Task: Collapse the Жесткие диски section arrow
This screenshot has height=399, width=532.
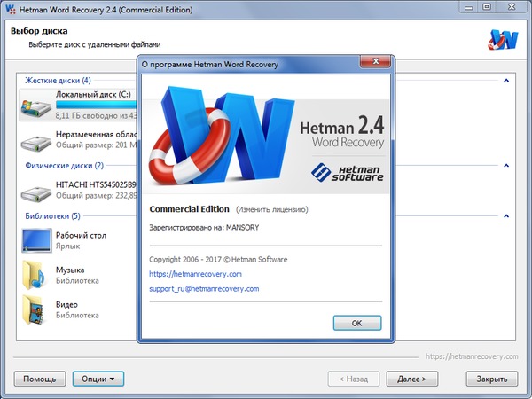Action: pyautogui.click(x=506, y=81)
